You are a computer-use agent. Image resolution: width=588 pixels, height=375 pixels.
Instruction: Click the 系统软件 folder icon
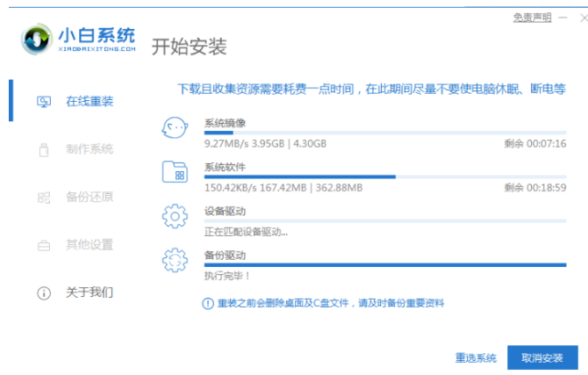(176, 171)
